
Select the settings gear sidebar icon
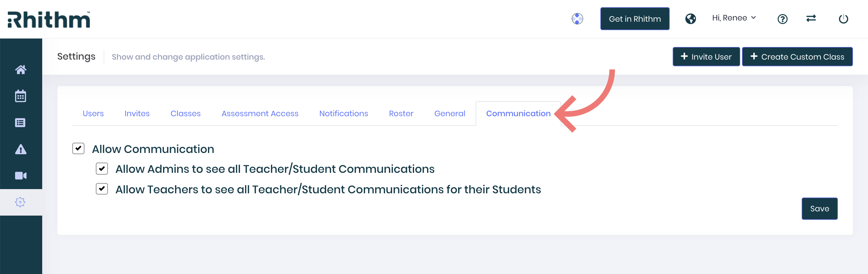tap(20, 202)
